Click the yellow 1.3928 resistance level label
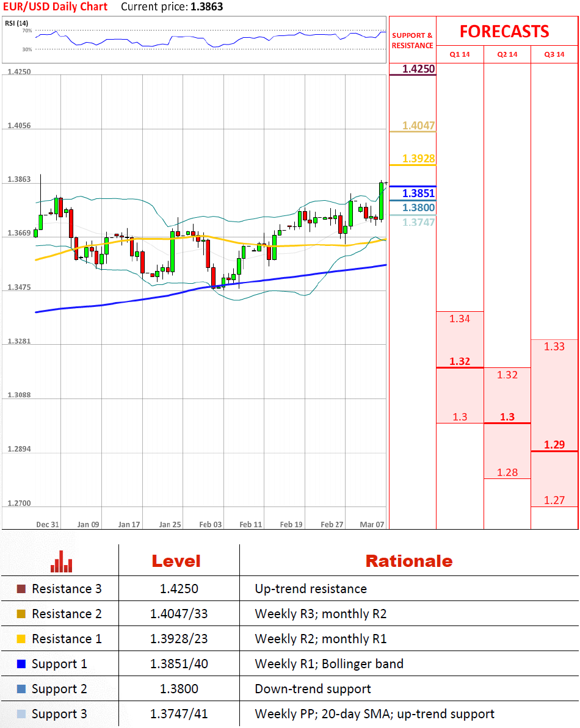The width and height of the screenshot is (580, 728). [x=418, y=159]
